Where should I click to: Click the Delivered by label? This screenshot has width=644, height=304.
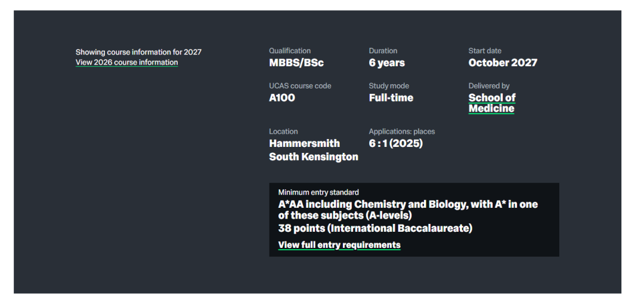pos(489,86)
